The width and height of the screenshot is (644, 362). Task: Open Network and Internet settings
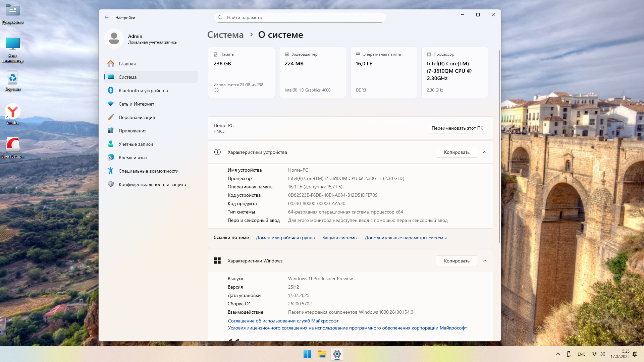click(136, 104)
